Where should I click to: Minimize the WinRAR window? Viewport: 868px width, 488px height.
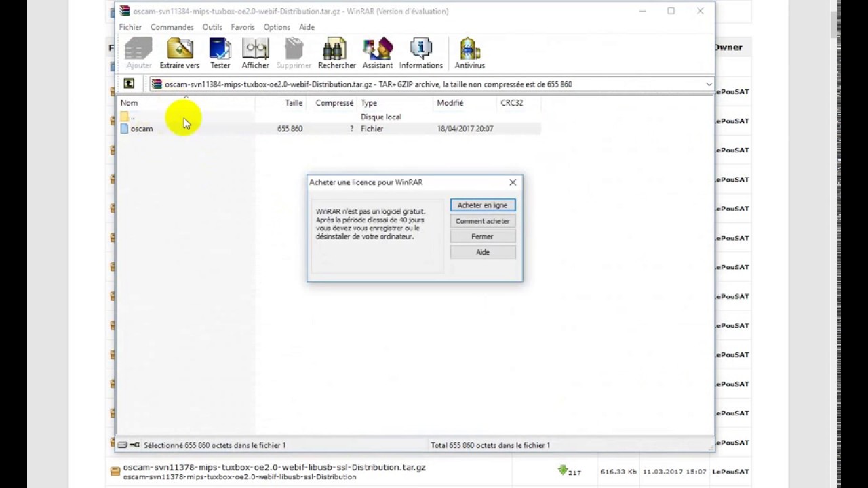641,11
